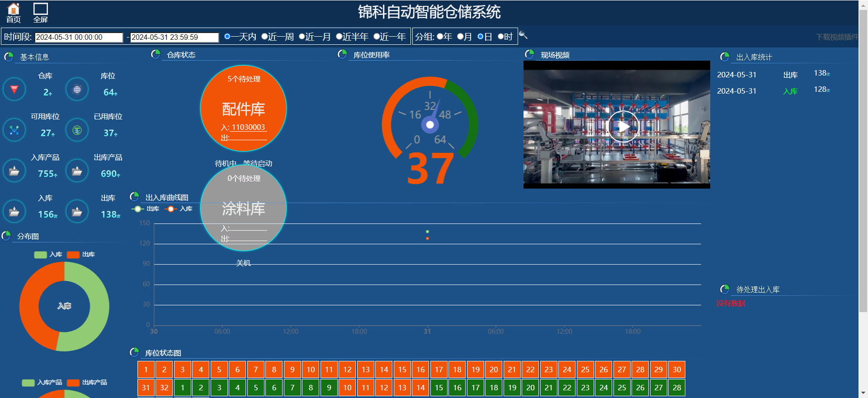Click the 首页 home icon

click(x=14, y=9)
